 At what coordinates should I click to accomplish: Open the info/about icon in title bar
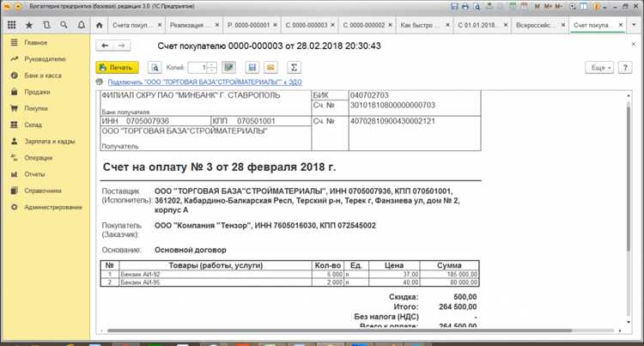pyautogui.click(x=597, y=7)
